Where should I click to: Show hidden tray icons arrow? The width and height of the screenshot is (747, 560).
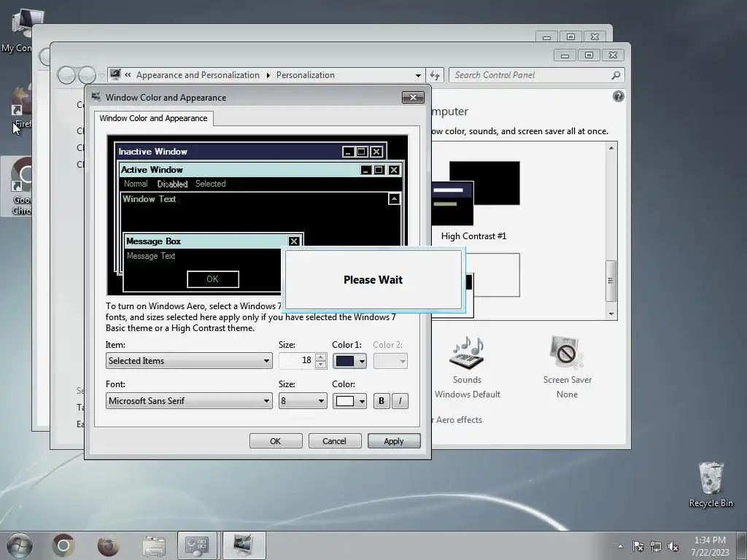point(620,547)
